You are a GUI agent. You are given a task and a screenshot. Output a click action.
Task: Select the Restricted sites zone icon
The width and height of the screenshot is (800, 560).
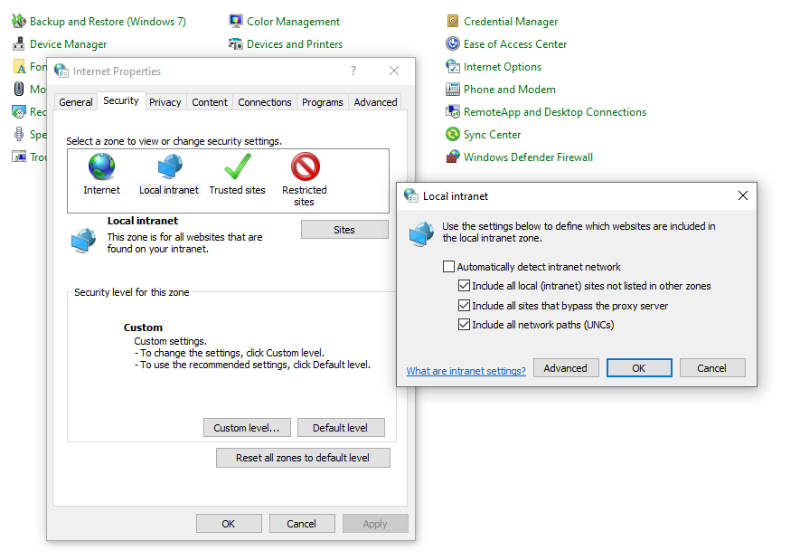(304, 167)
